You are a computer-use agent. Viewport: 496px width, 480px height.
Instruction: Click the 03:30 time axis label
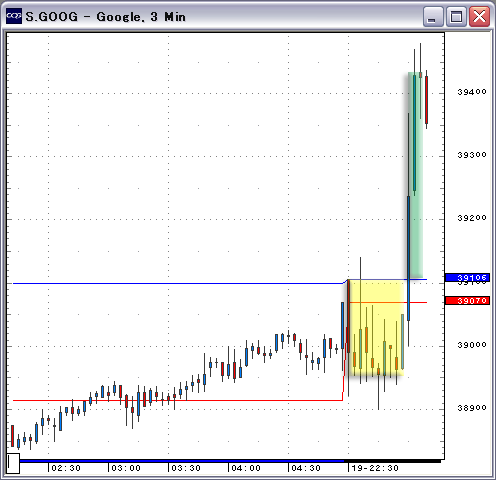(x=186, y=468)
